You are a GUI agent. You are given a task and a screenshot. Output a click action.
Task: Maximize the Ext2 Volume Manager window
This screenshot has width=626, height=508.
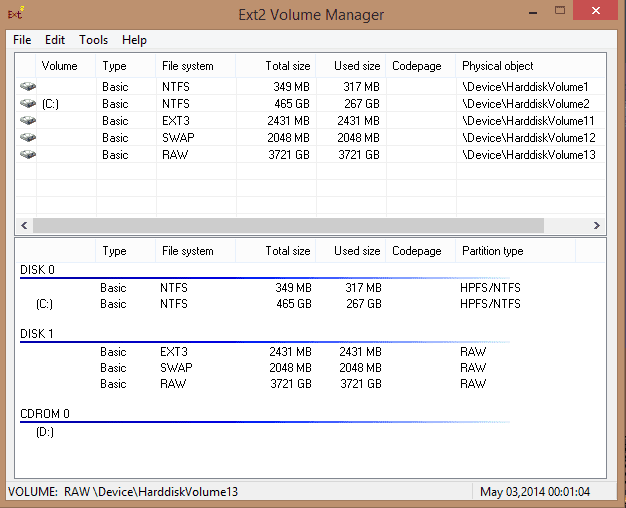click(x=560, y=10)
